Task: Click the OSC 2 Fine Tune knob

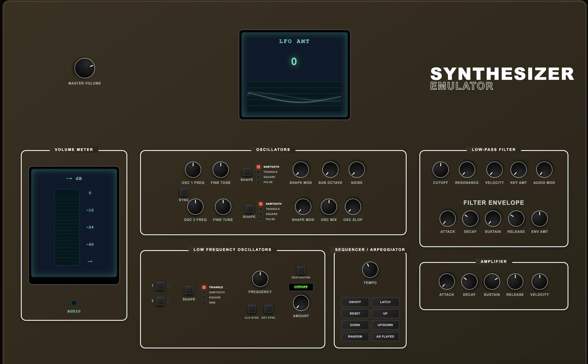Action: [x=223, y=207]
